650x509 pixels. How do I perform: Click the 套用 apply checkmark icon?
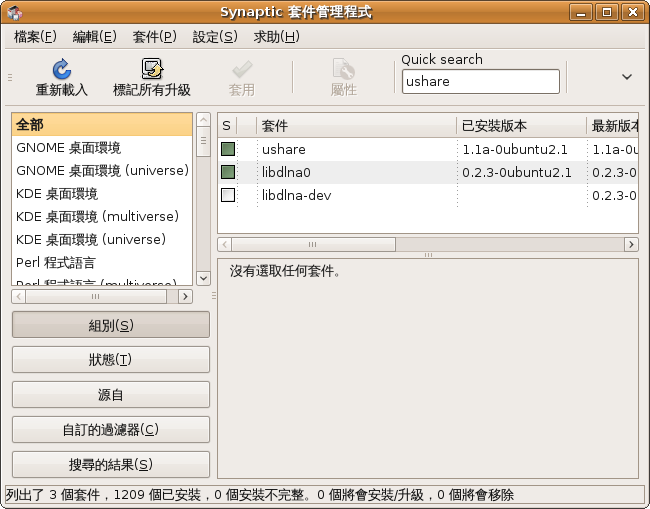tap(242, 69)
